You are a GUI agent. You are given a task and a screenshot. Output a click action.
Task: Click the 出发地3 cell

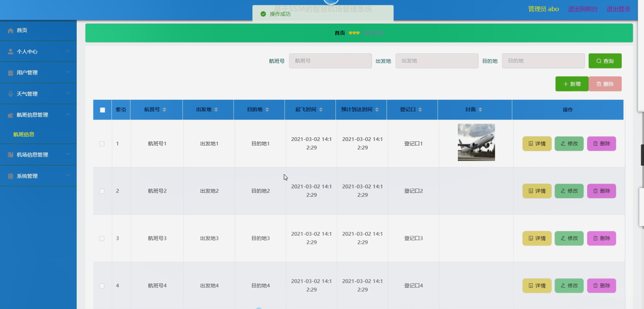point(209,238)
